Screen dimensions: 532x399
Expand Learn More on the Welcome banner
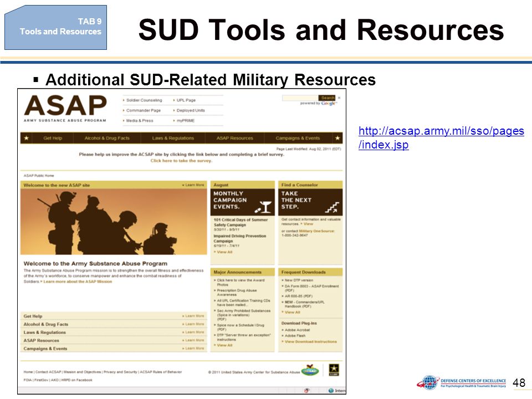193,185
